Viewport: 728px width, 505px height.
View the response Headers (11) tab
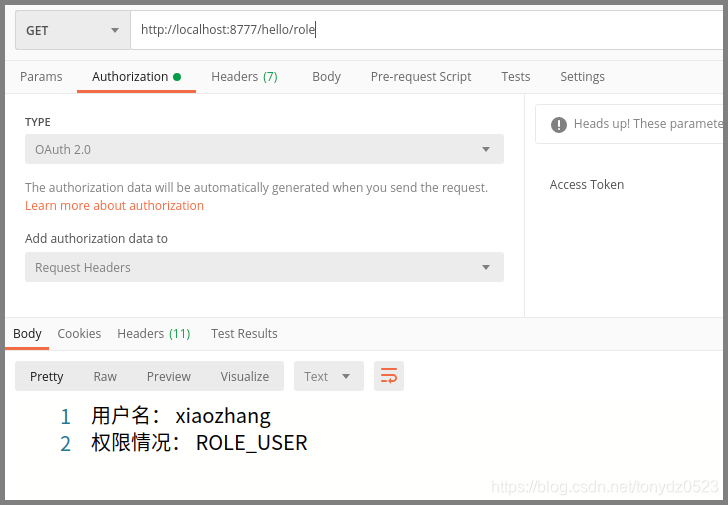coord(154,334)
